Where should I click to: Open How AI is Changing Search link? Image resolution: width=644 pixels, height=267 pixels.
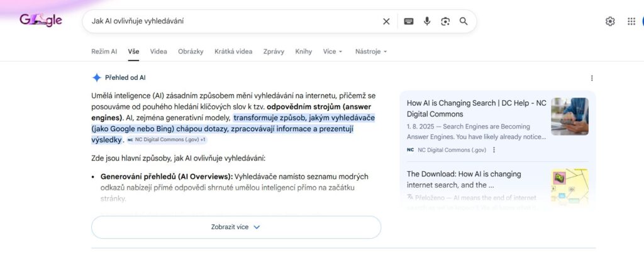pyautogui.click(x=477, y=108)
